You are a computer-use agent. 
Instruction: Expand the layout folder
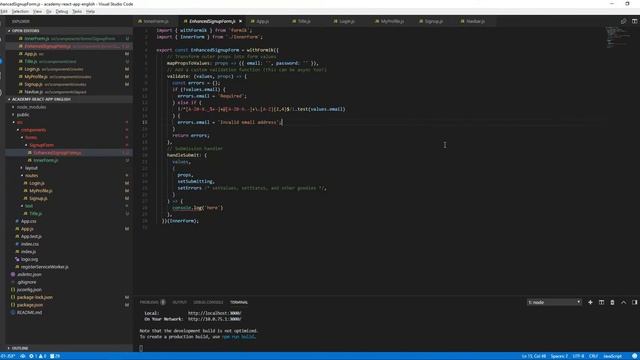click(22, 168)
